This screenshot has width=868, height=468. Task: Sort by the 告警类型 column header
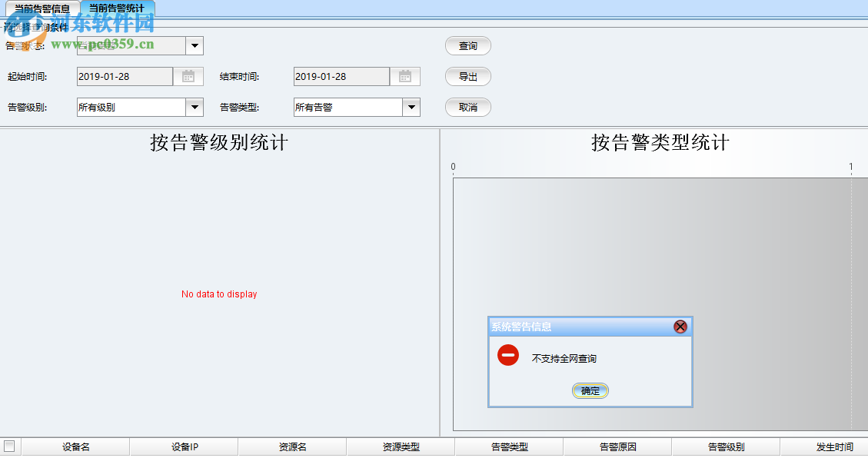(x=510, y=447)
